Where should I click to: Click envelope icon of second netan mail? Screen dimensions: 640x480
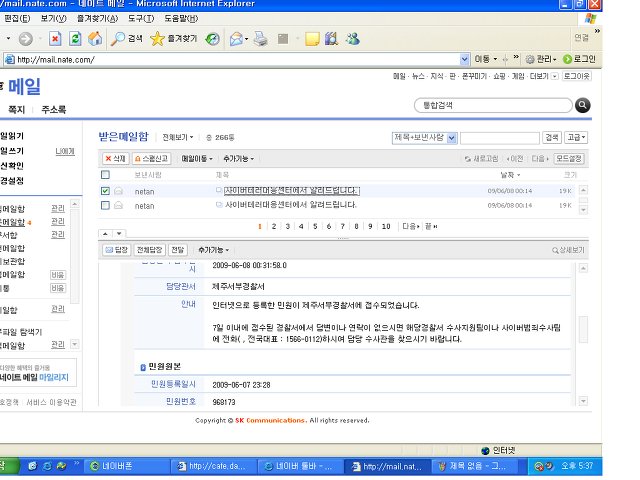click(118, 205)
